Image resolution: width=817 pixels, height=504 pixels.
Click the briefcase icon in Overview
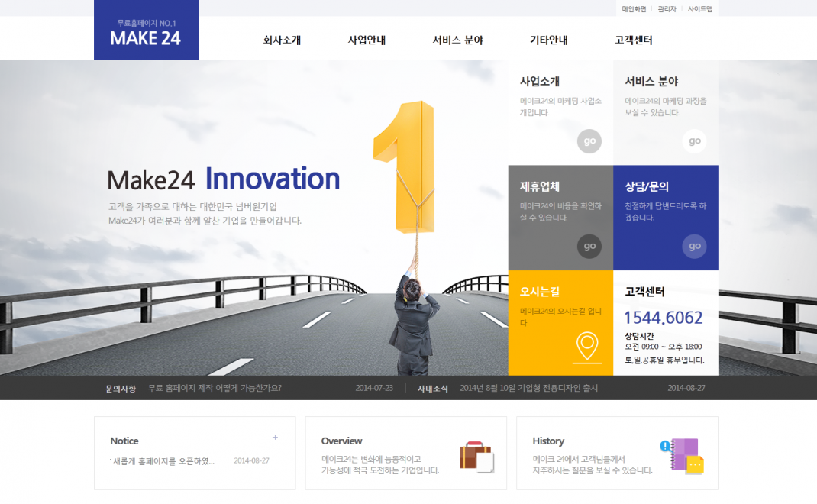click(476, 457)
